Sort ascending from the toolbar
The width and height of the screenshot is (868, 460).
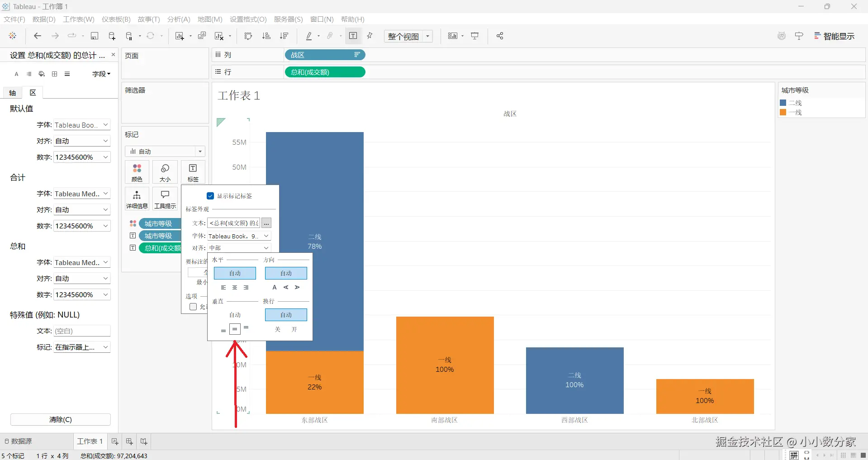(266, 36)
